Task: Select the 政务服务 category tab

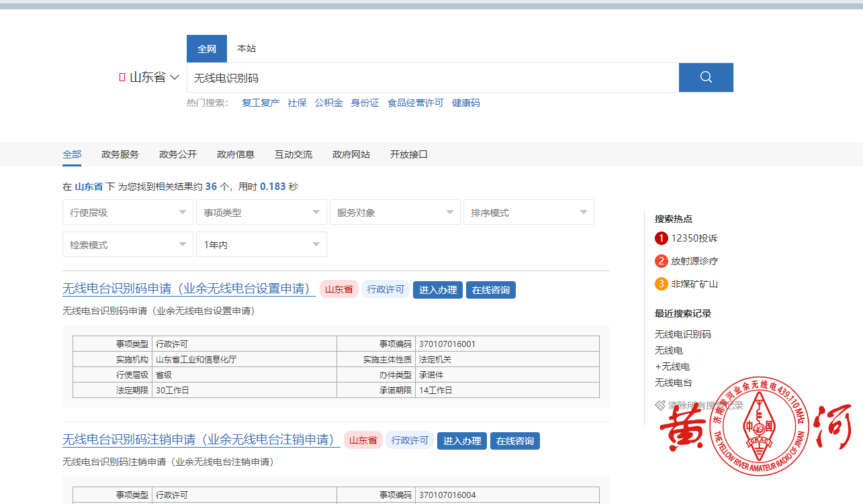Action: click(x=120, y=154)
